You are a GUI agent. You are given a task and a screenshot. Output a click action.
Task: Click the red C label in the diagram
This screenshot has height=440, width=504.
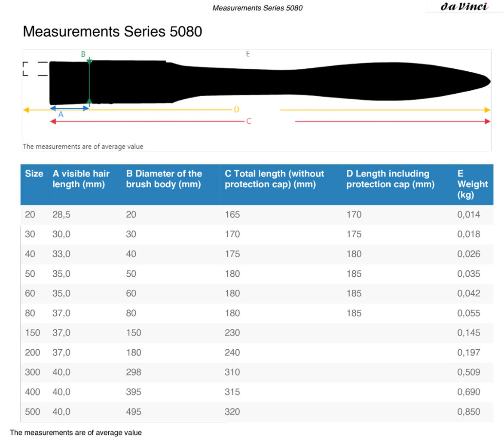248,121
